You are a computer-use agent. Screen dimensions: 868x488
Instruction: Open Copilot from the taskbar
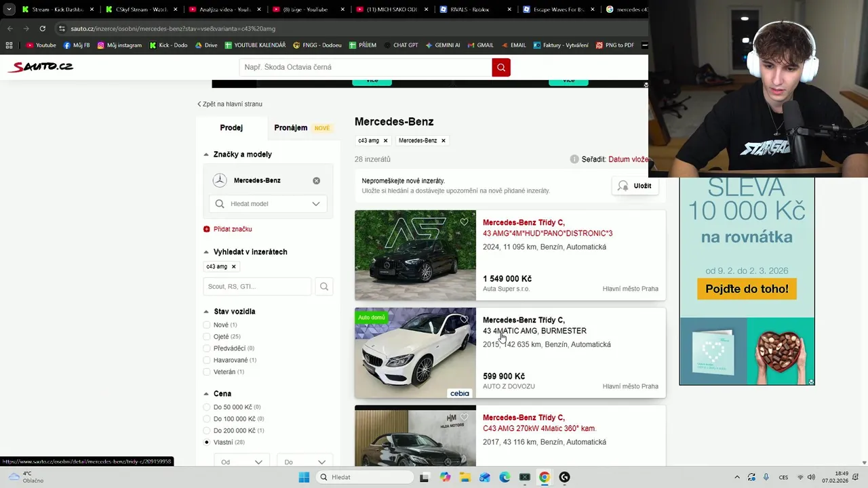click(445, 477)
